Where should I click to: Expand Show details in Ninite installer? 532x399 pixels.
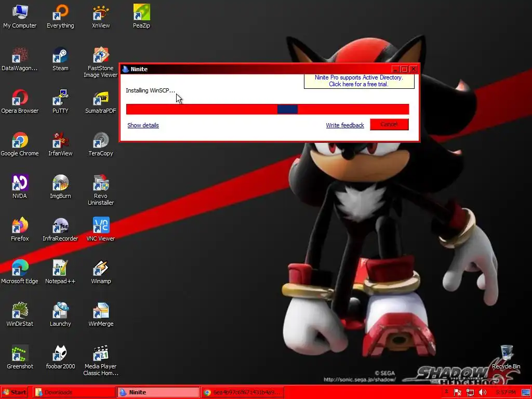click(x=143, y=125)
